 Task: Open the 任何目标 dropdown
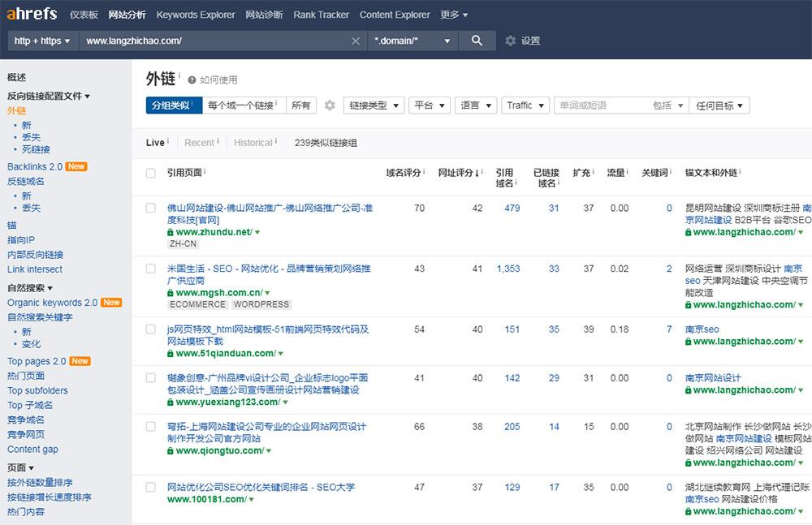(x=719, y=105)
